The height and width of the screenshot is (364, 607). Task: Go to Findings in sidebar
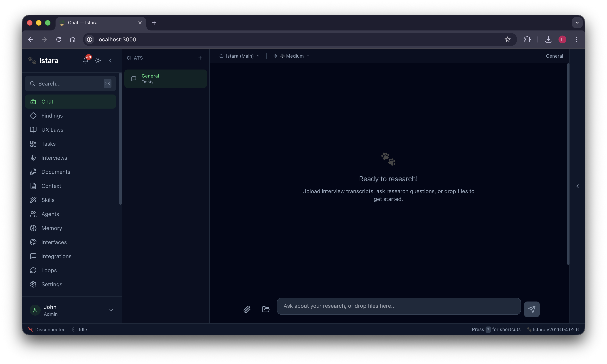[x=52, y=116]
